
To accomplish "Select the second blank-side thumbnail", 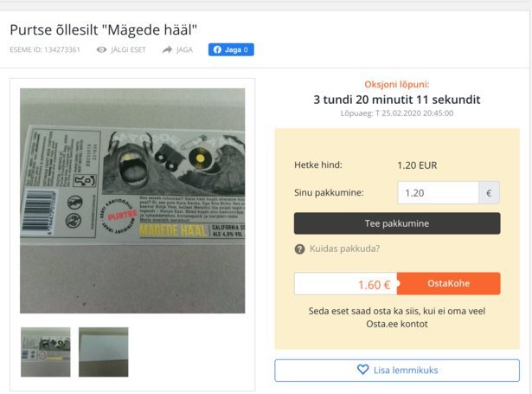I will pyautogui.click(x=104, y=352).
